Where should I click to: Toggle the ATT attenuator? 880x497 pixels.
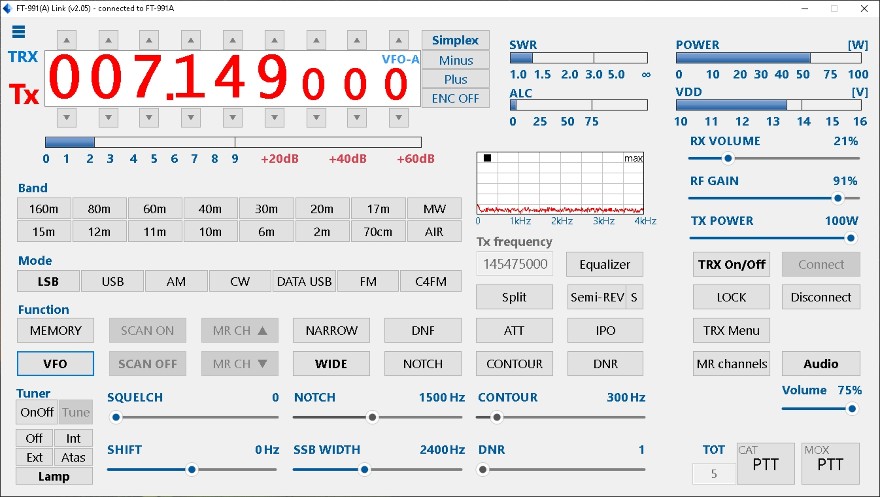(514, 330)
